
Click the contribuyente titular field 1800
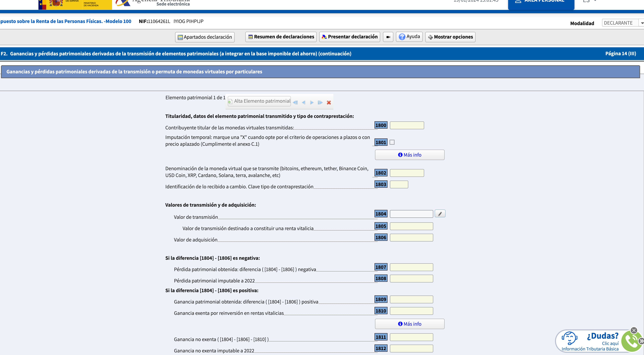click(x=407, y=125)
